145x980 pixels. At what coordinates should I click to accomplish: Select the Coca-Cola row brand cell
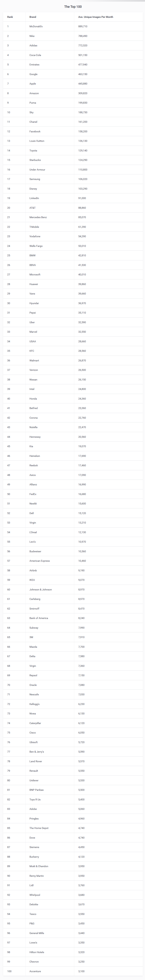pyautogui.click(x=35, y=55)
